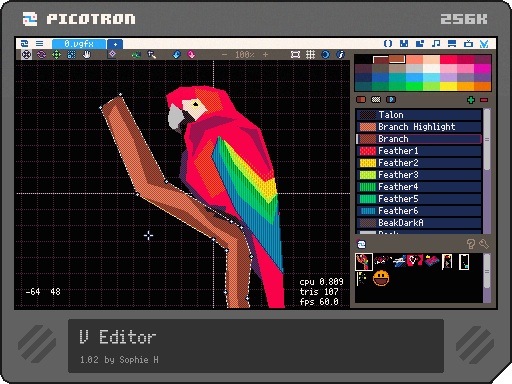Click the blue-arrow fill mode icon
This screenshot has width=512, height=384.
tap(391, 99)
